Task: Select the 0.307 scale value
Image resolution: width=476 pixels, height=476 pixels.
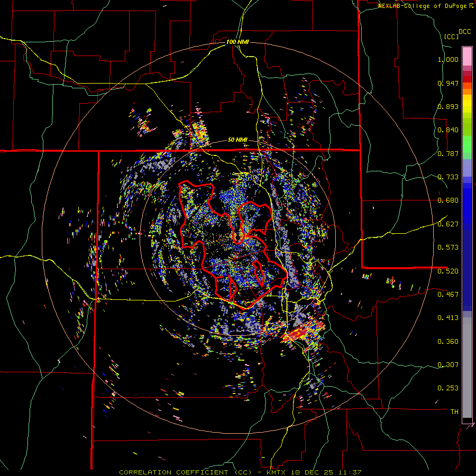Action: (x=448, y=364)
